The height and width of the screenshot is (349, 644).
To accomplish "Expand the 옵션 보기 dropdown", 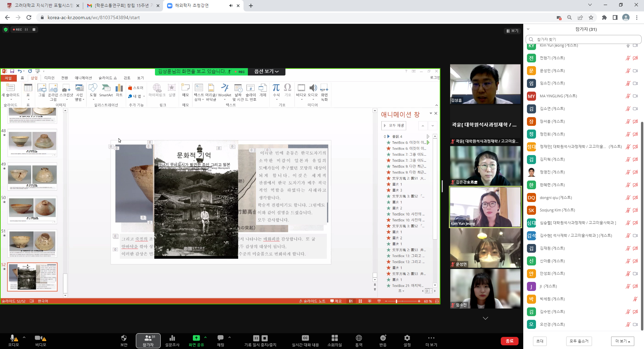I will [266, 71].
